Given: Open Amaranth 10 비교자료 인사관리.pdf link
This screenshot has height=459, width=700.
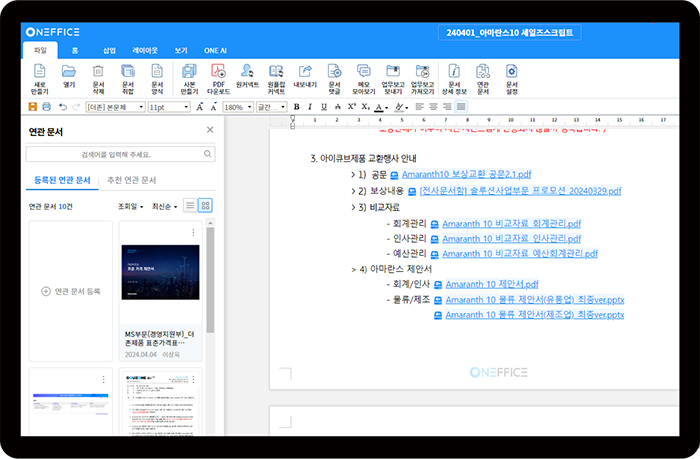Looking at the screenshot, I should (x=512, y=239).
